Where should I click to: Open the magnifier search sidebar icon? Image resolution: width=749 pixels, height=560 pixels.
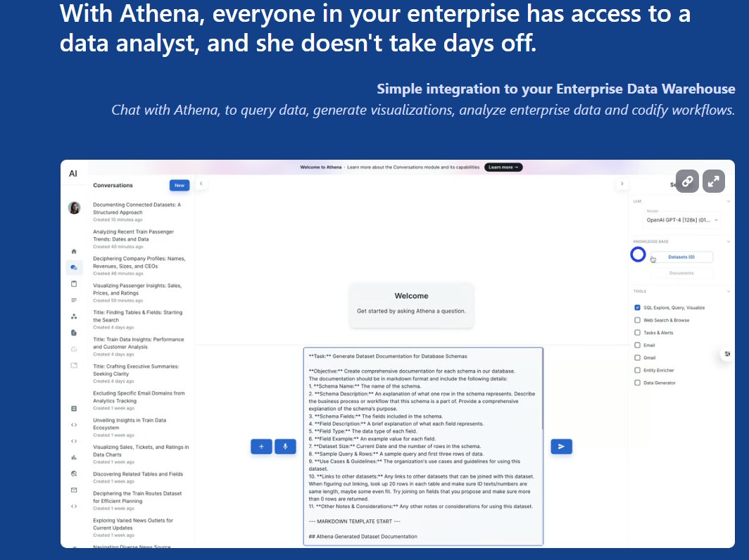pyautogui.click(x=73, y=473)
